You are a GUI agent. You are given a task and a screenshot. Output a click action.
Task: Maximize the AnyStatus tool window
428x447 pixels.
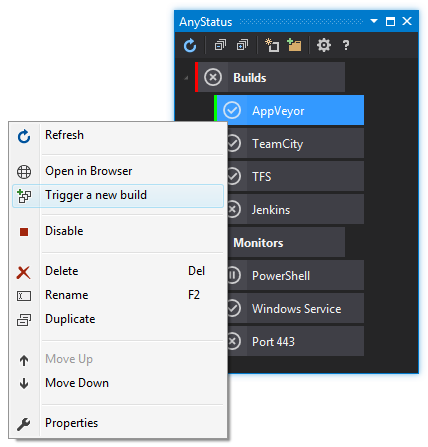[x=390, y=21]
